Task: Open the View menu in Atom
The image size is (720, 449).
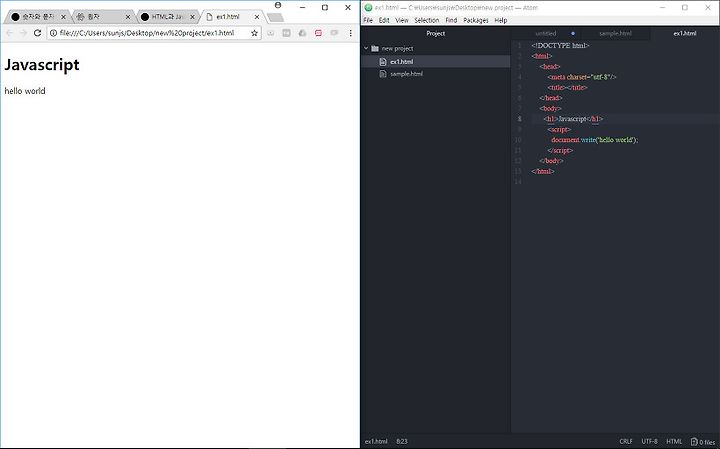Action: pos(402,20)
